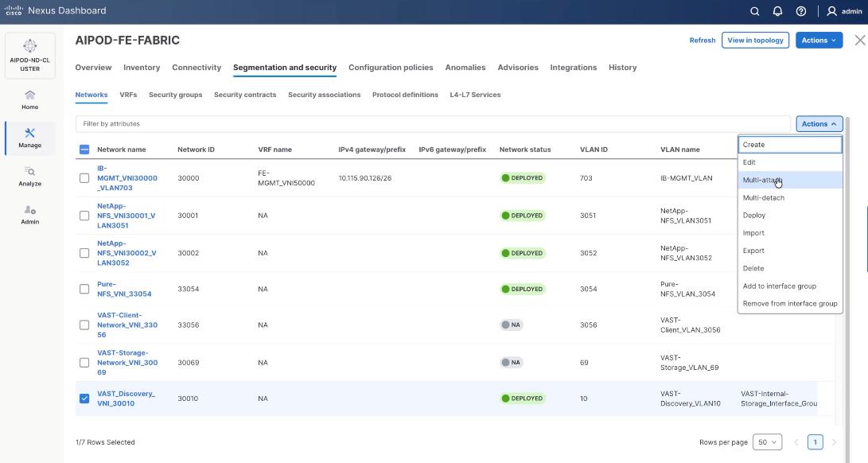
Task: Open the top-right Actions dropdown
Action: point(819,39)
